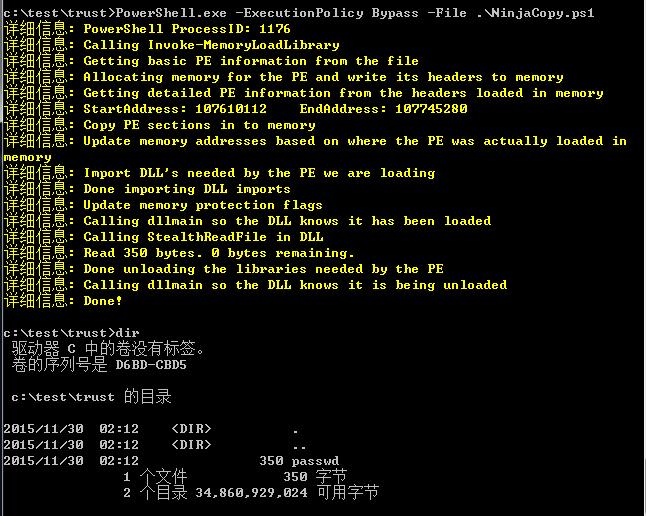
Task: Click the Read 350 bytes line
Action: [x=218, y=253]
